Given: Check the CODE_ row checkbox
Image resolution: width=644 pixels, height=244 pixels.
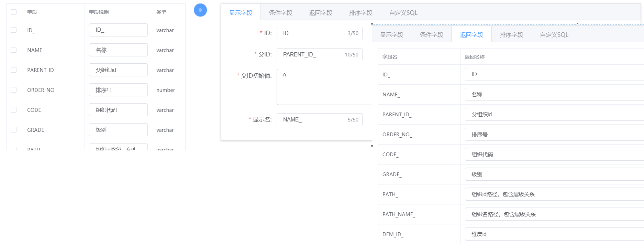Looking at the screenshot, I should [14, 110].
